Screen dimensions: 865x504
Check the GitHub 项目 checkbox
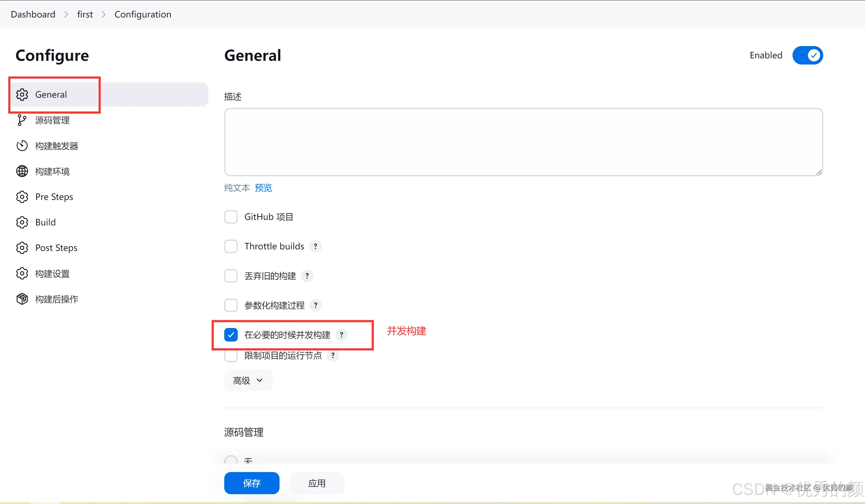pos(231,217)
